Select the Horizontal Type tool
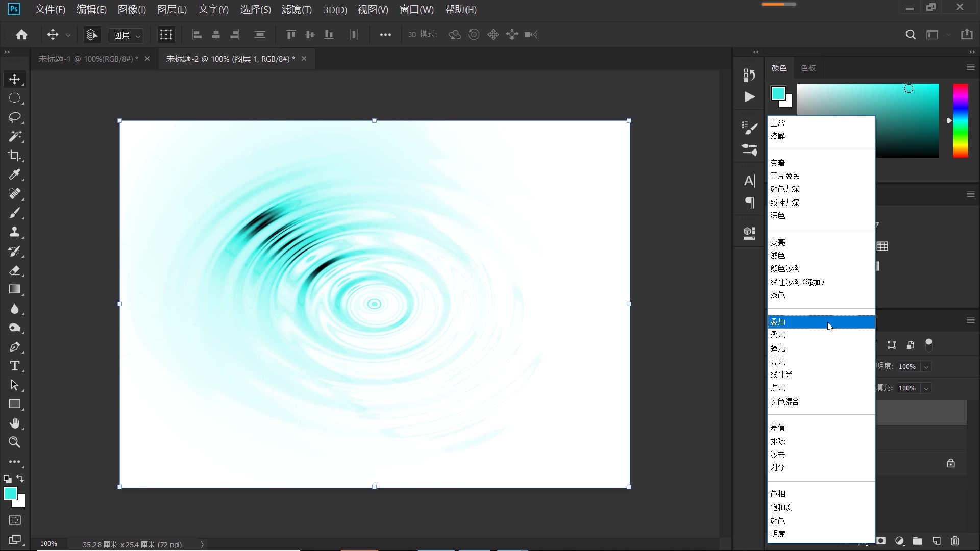 click(14, 366)
